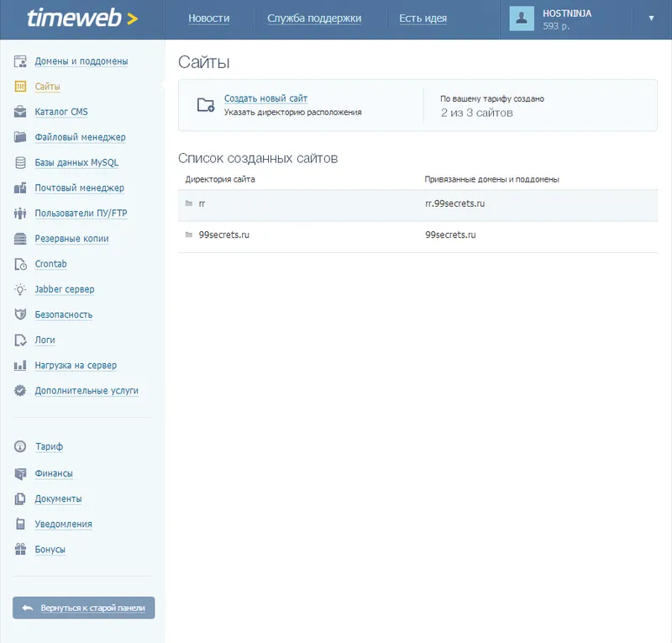The width and height of the screenshot is (672, 643).
Task: Click the Jabber сервер lightbulb icon
Action: click(20, 289)
